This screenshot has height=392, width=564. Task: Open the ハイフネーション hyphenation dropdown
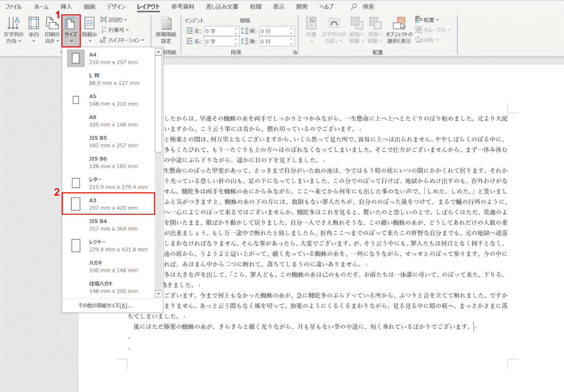pos(122,40)
